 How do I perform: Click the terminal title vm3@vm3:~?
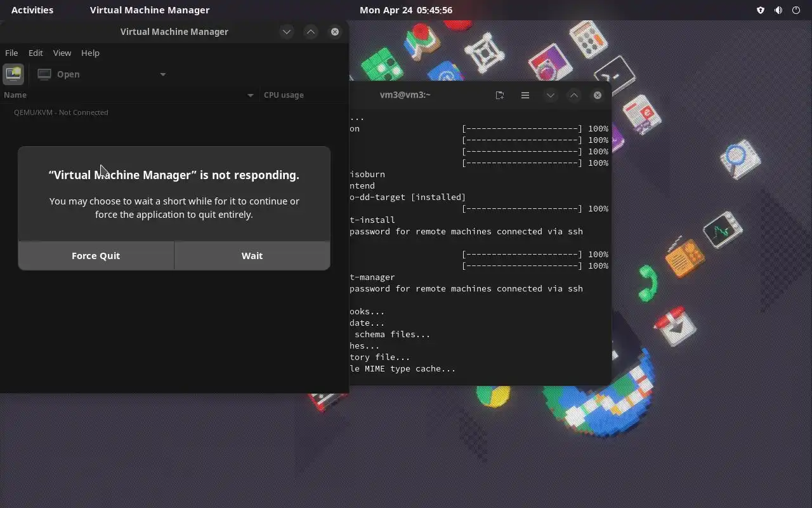pos(405,95)
